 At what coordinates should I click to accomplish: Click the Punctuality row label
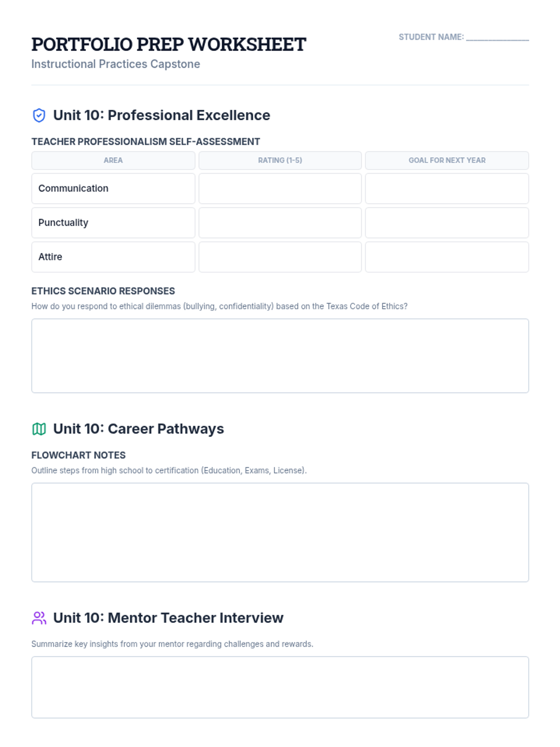pyautogui.click(x=63, y=223)
